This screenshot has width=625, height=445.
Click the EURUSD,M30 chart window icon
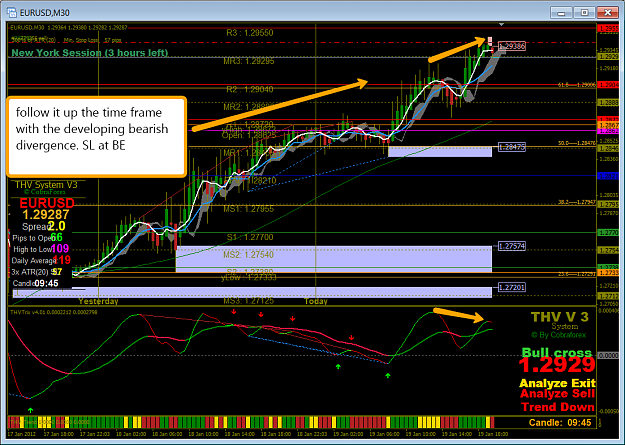[12, 12]
